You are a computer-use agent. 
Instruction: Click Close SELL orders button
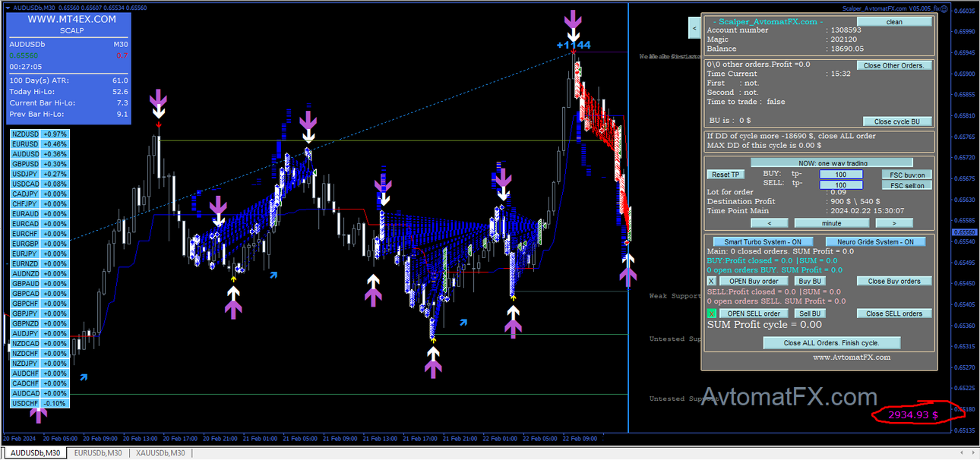[894, 313]
